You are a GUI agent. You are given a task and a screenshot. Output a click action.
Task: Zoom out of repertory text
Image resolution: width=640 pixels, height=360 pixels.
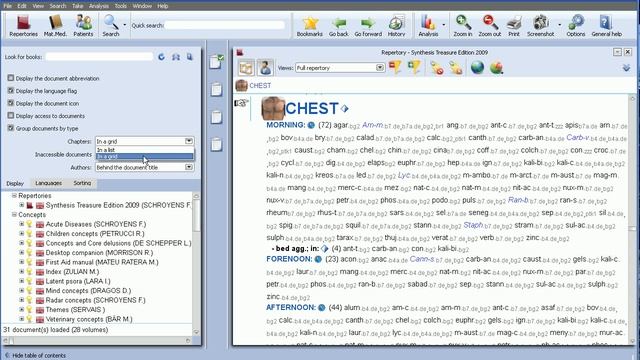pos(489,25)
